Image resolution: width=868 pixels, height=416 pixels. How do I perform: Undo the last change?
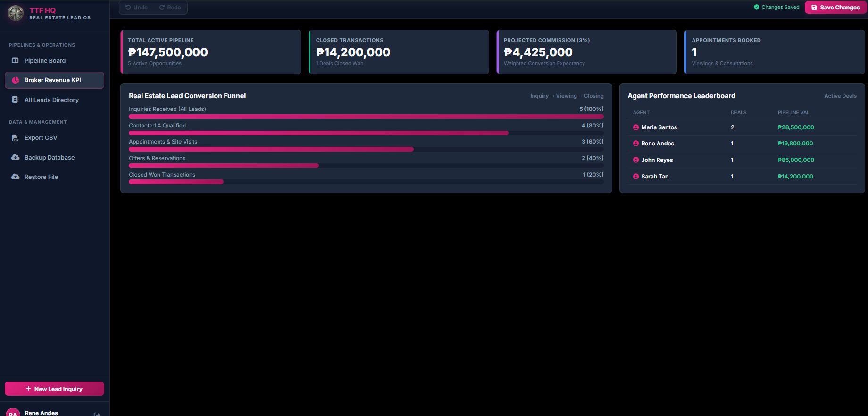click(x=136, y=8)
